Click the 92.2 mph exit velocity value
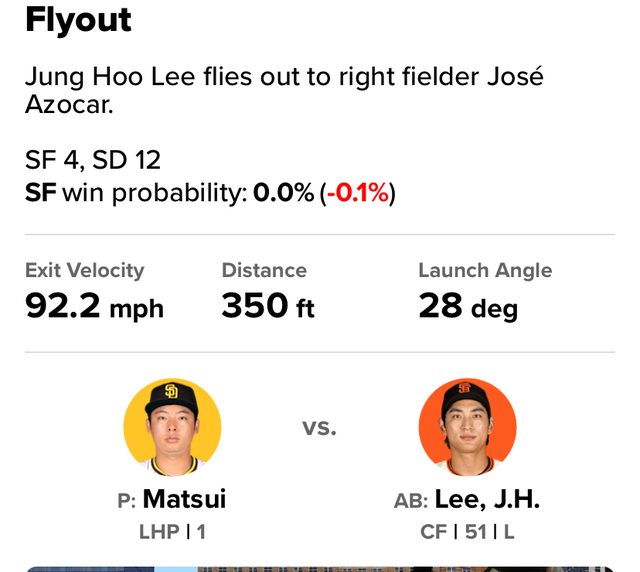 [94, 306]
